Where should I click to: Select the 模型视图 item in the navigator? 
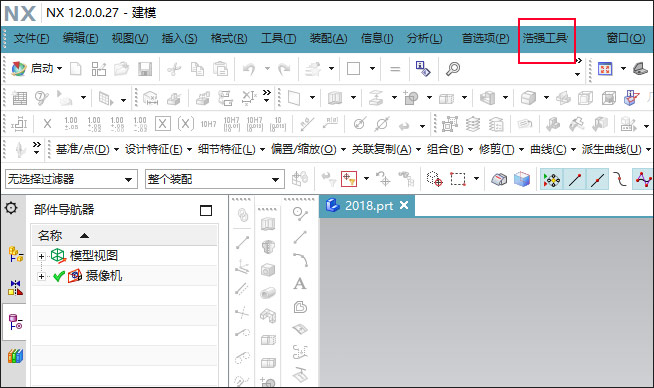pos(94,255)
